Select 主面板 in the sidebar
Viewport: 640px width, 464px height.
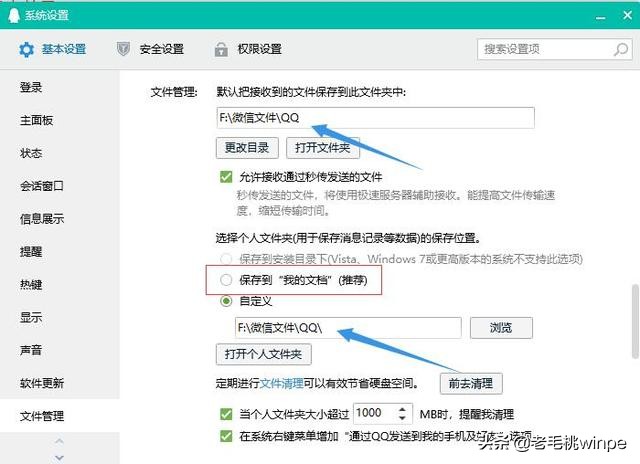tap(36, 120)
